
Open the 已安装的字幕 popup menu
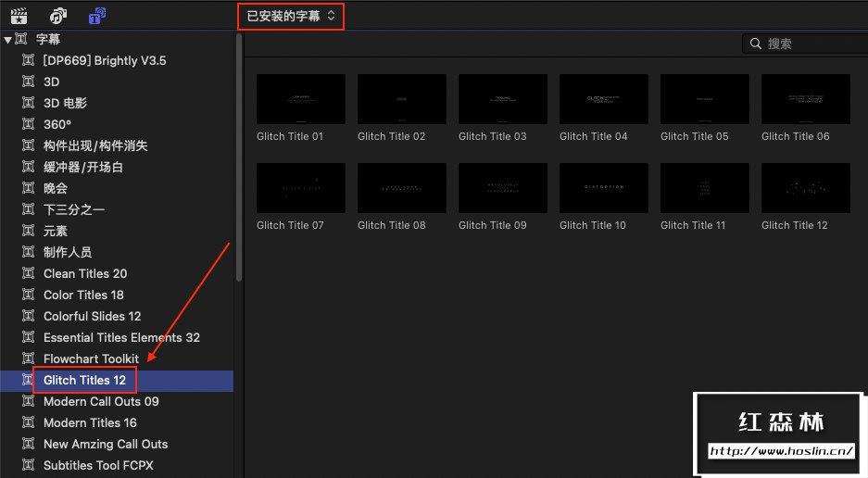[x=291, y=16]
